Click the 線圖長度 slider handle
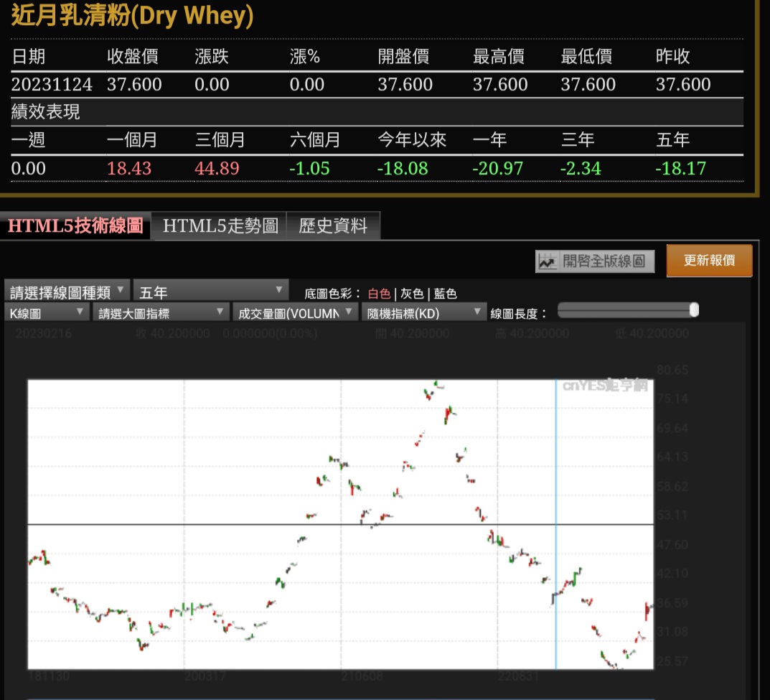Screen dimensions: 770x700 pos(693,310)
